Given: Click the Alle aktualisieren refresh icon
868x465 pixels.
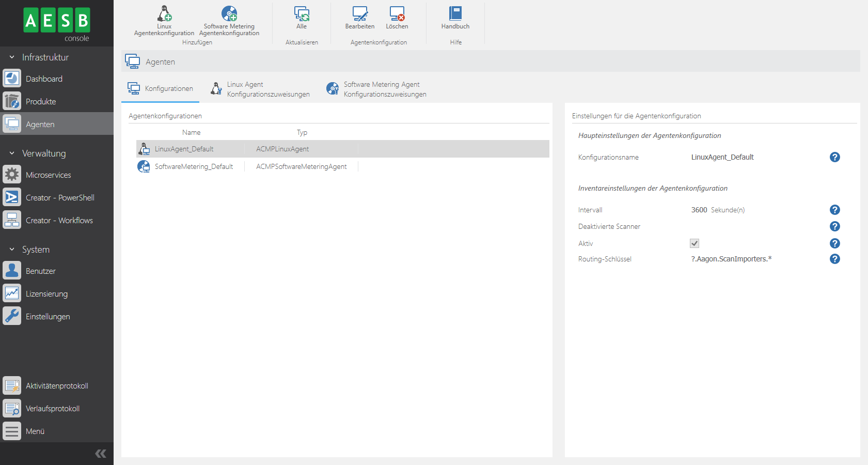Looking at the screenshot, I should 301,21.
